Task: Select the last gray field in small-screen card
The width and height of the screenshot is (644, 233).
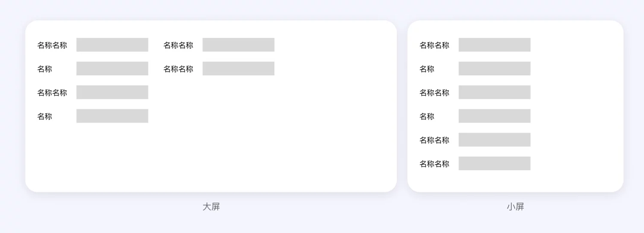Action: tap(494, 163)
